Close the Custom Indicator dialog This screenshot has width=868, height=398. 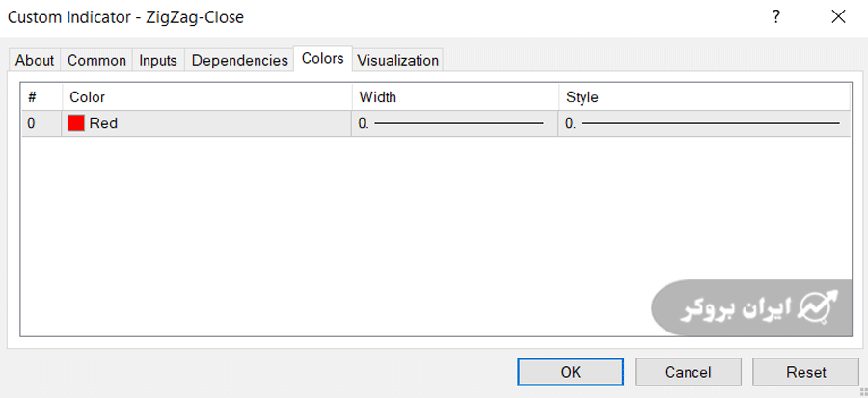click(x=835, y=16)
